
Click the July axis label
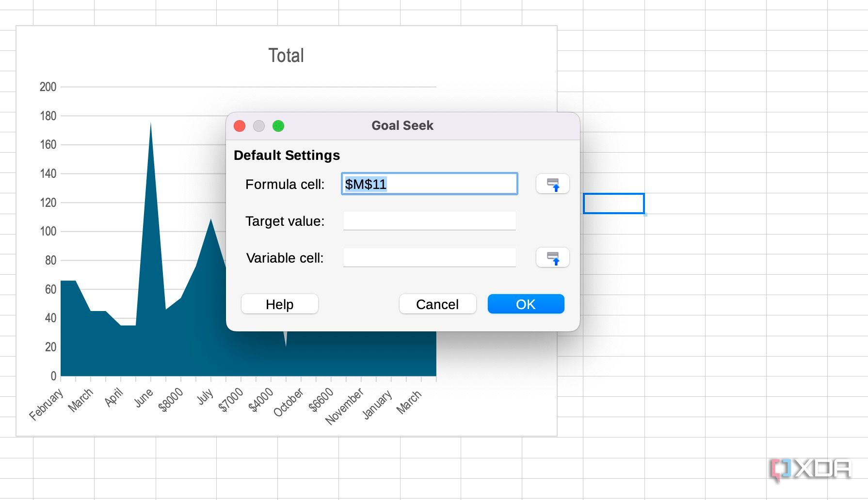(x=205, y=396)
